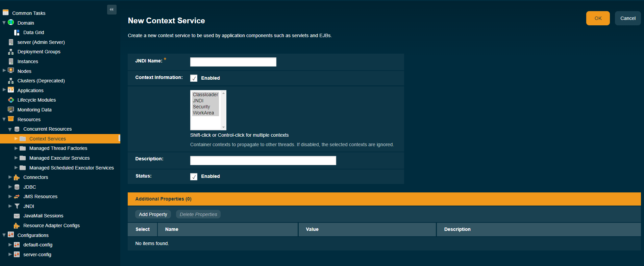Screen dimensions: 644x266
Task: Collapse the sidebar with the arrow button
Action: 112,9
